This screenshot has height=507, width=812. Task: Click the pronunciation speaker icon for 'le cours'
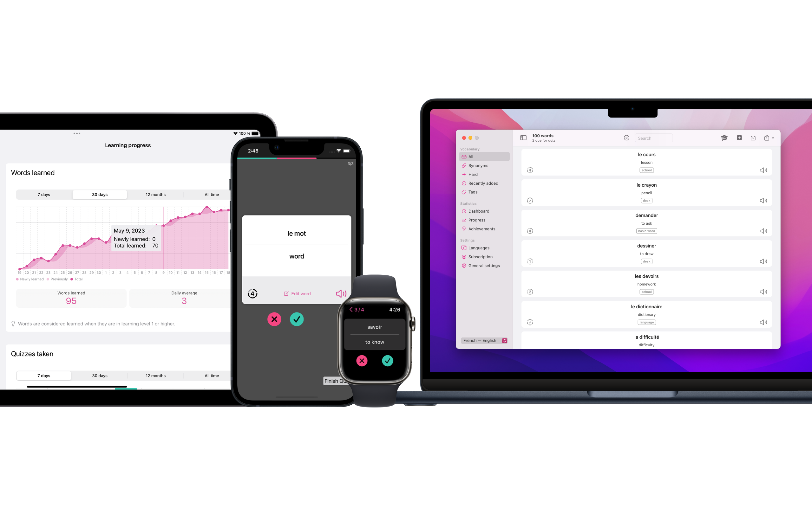[x=763, y=170]
